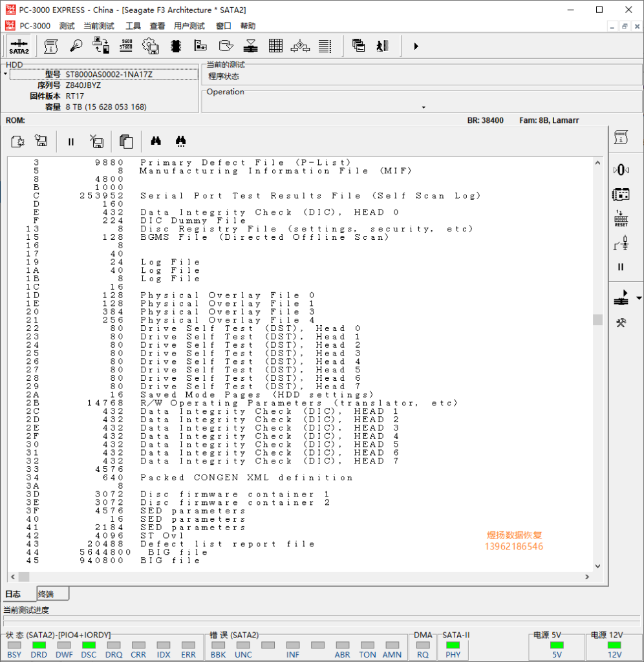
Task: Click the 9600/57600 baud rate icon
Action: point(126,46)
